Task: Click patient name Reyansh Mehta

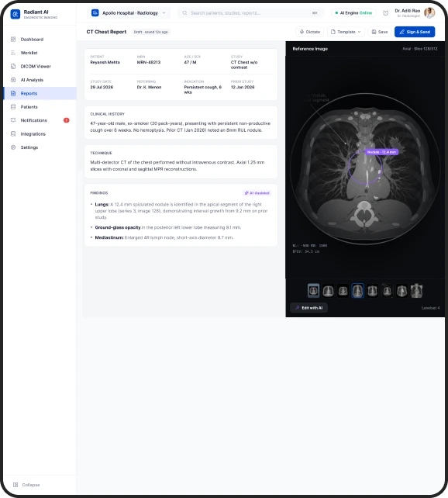Action: coord(105,62)
